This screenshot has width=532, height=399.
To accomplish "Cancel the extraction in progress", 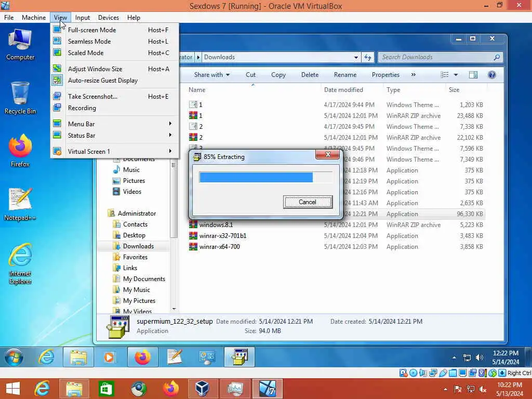I will 308,202.
